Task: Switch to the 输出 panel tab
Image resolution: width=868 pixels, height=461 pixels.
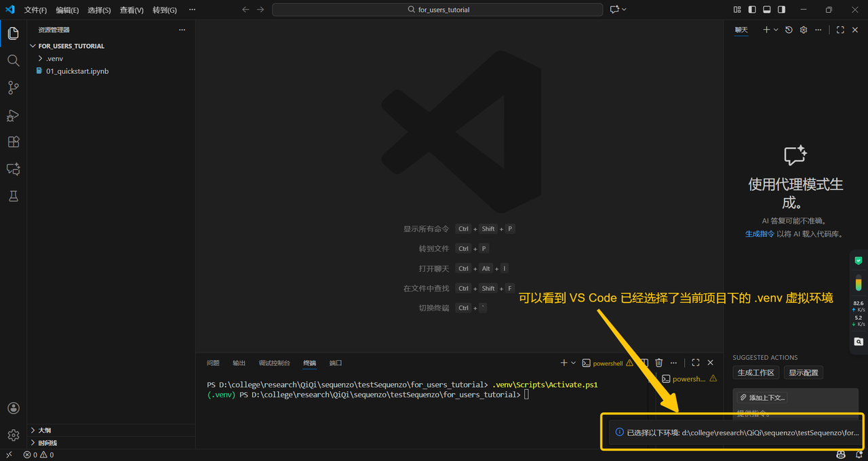Action: (x=239, y=363)
